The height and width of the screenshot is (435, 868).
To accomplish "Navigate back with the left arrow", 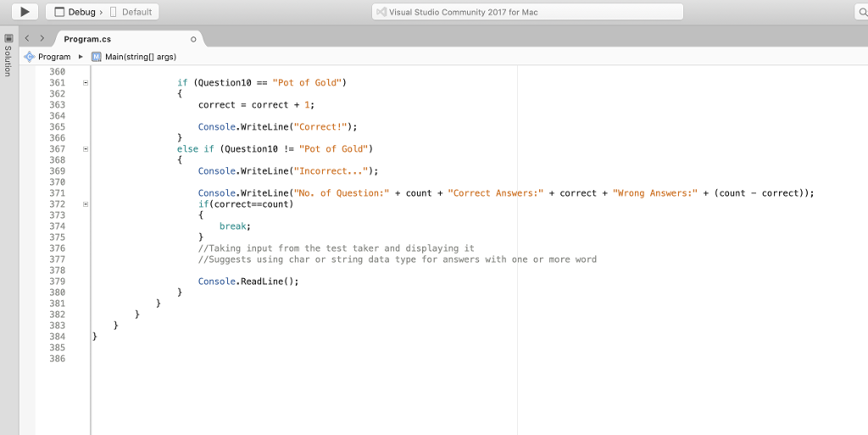I will 27,38.
